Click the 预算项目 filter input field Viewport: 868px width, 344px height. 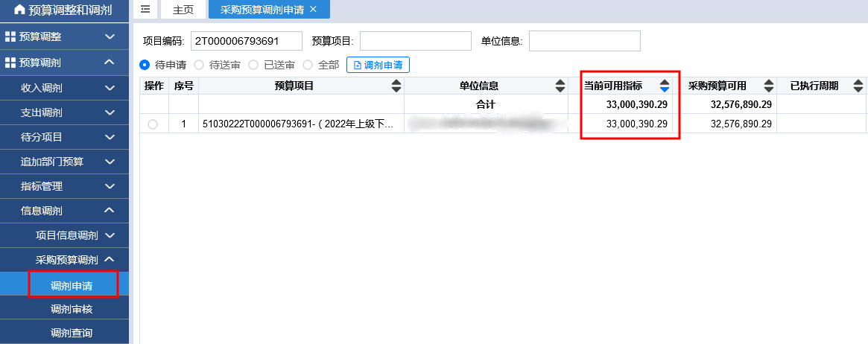[x=416, y=41]
